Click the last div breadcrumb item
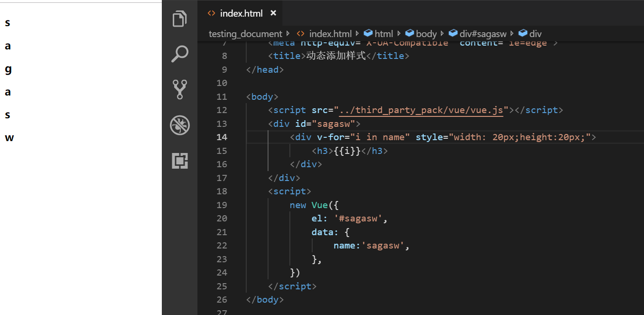Image resolution: width=644 pixels, height=315 pixels. coord(535,34)
